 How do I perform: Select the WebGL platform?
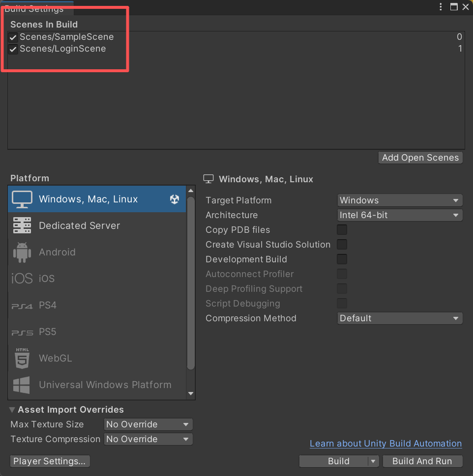[x=97, y=358]
